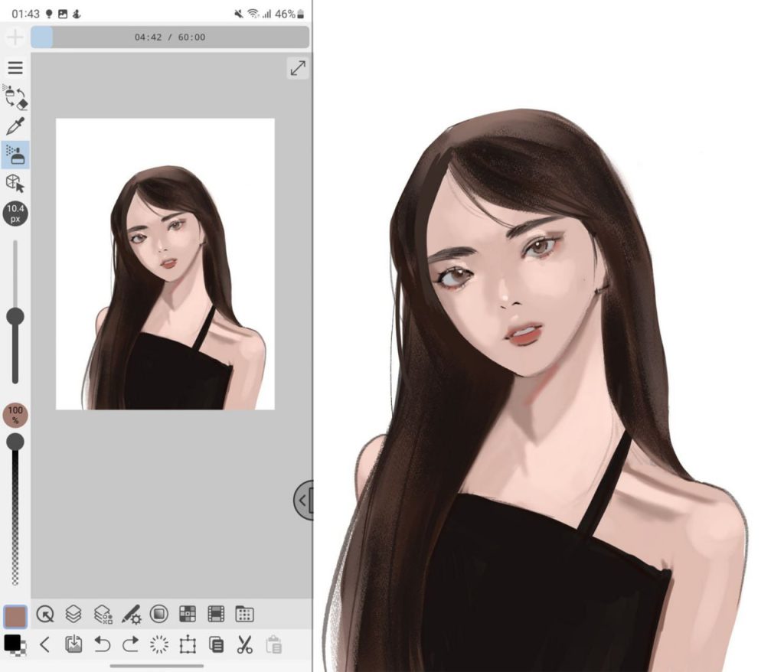Open the Tool Property pen settings
This screenshot has width=784, height=672.
[131, 614]
